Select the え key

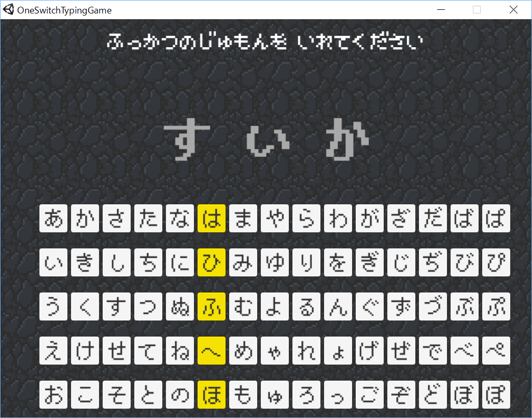click(53, 351)
